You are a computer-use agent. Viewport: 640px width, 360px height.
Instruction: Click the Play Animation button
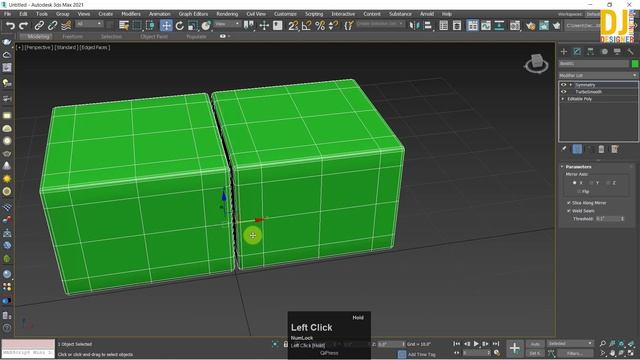point(476,344)
